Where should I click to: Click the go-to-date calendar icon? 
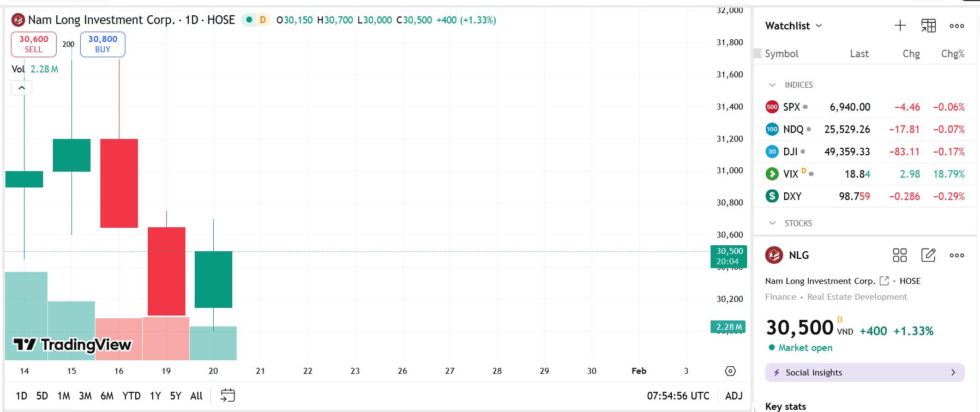point(227,396)
